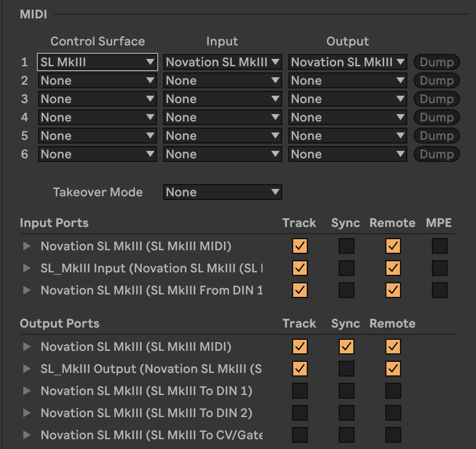Image resolution: width=476 pixels, height=449 pixels.
Task: Disable Remote for SL_MkIII Output port
Action: pyautogui.click(x=393, y=369)
